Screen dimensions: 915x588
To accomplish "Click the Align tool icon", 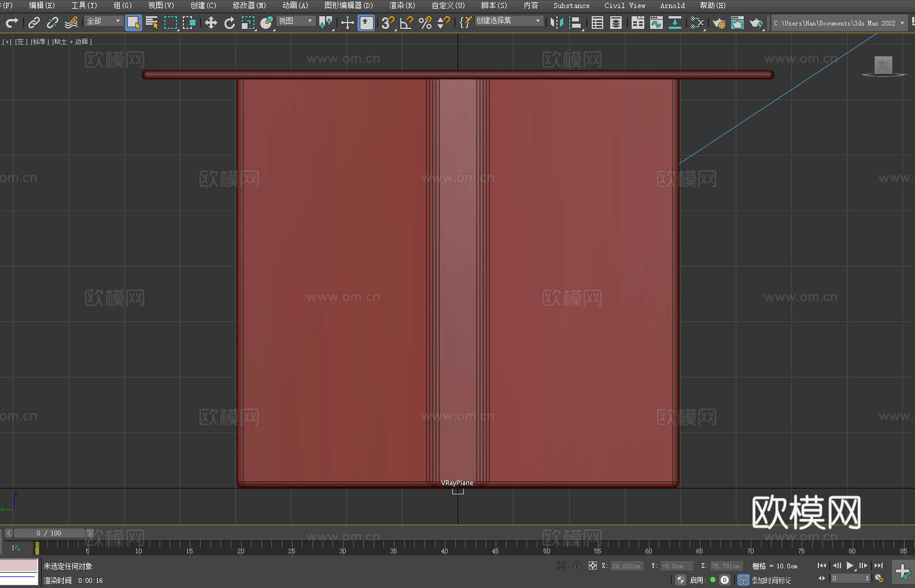I will tap(575, 23).
